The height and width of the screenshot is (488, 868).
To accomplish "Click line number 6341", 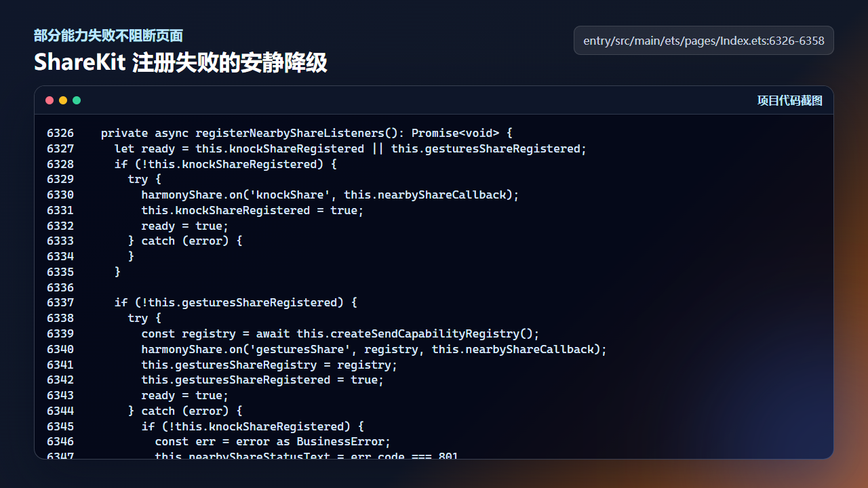I will [60, 365].
